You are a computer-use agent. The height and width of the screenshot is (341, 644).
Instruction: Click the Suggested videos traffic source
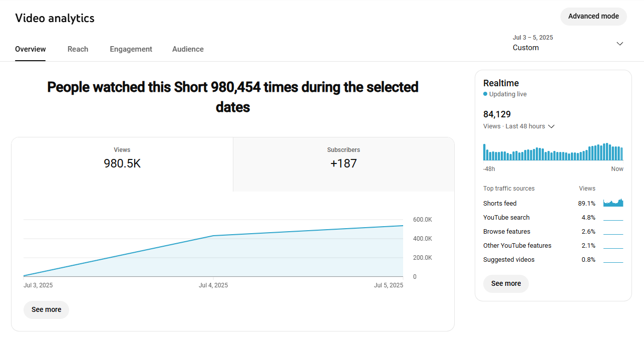(509, 260)
